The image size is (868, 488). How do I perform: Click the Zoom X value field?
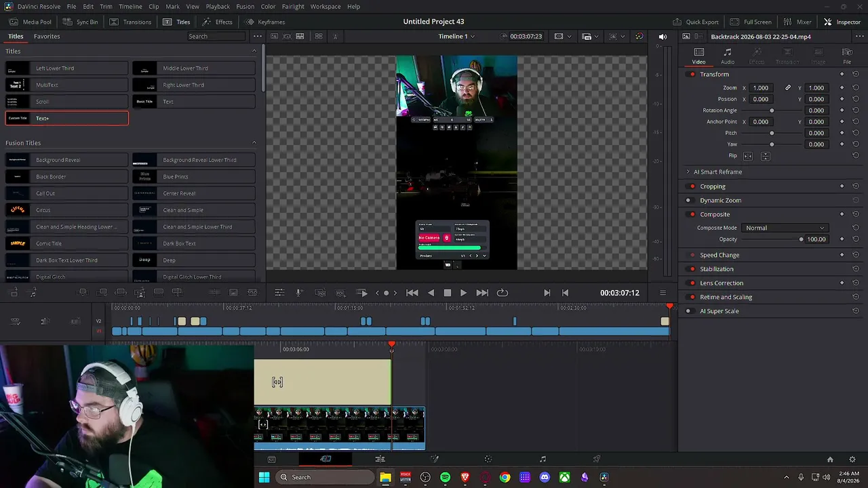pos(761,88)
